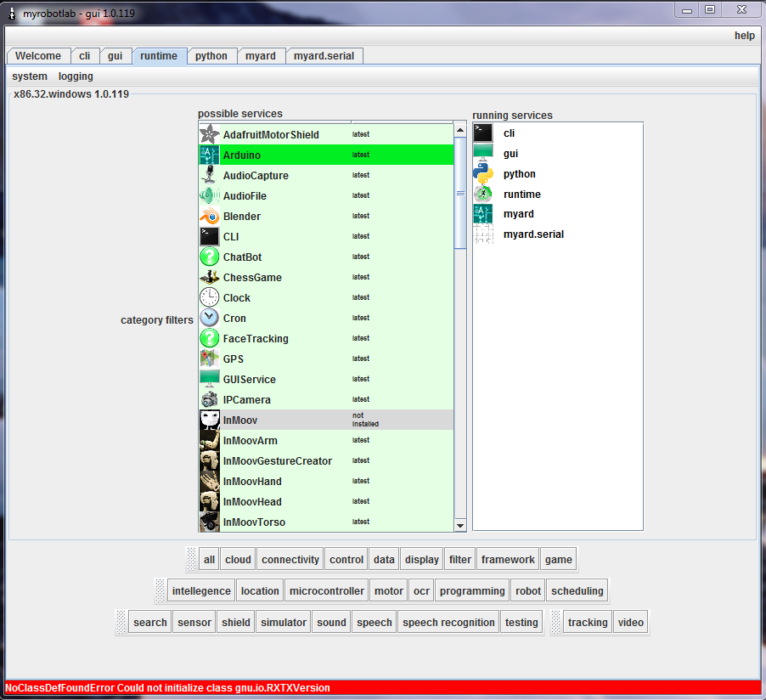
Task: Click the InMoovTorso icon
Action: (x=210, y=522)
